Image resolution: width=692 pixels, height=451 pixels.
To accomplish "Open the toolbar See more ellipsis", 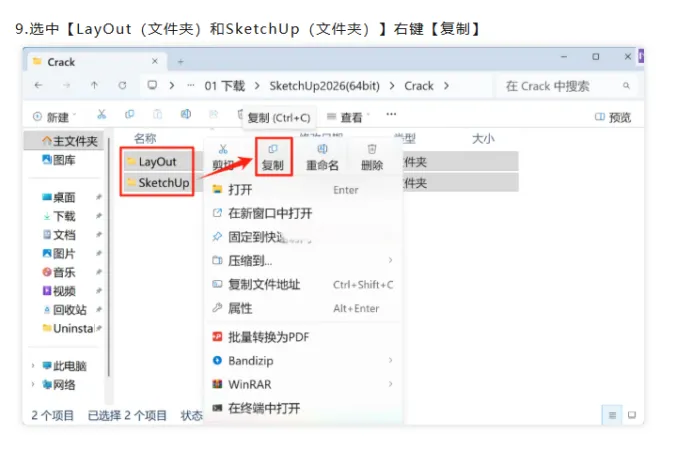I will (391, 114).
